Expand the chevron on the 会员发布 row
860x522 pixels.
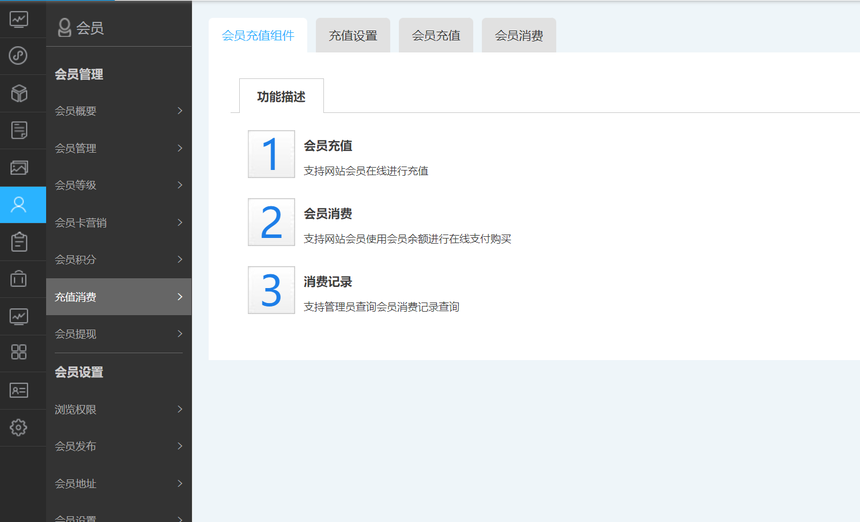(x=180, y=446)
